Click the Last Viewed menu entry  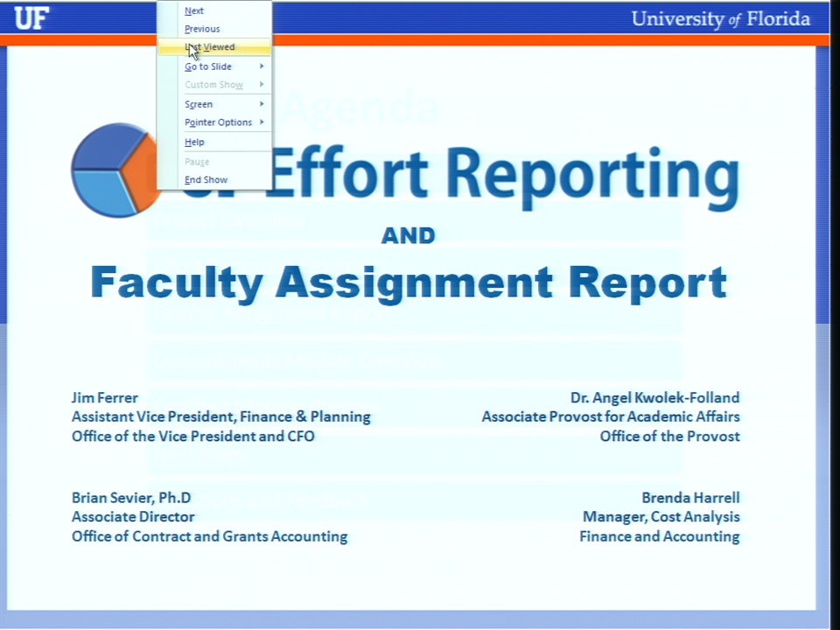[214, 47]
